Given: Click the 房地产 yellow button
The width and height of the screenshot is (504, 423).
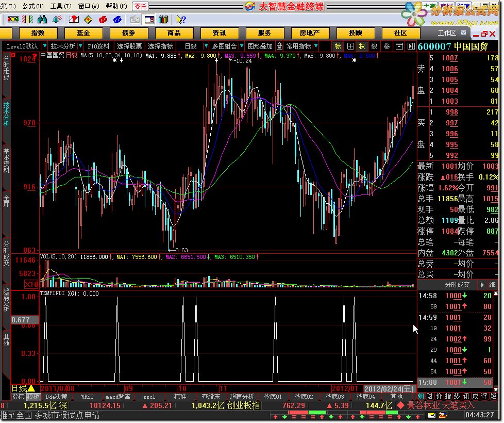Looking at the screenshot, I should click(310, 33).
